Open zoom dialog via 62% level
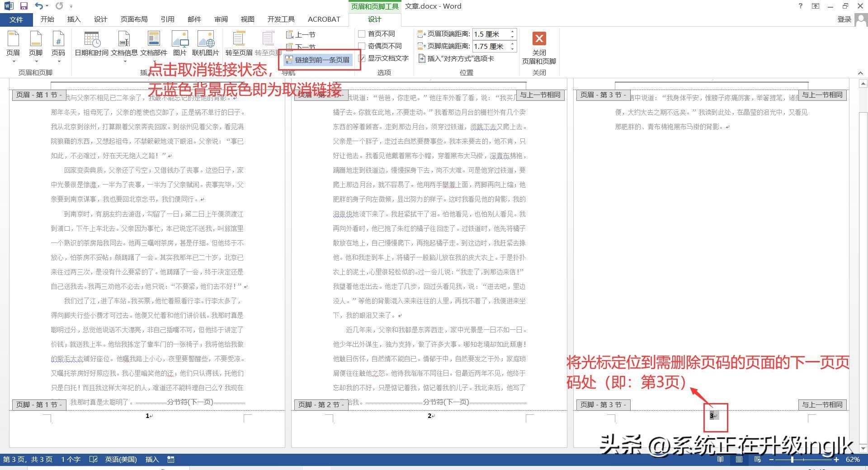The image size is (868, 470). point(853,459)
